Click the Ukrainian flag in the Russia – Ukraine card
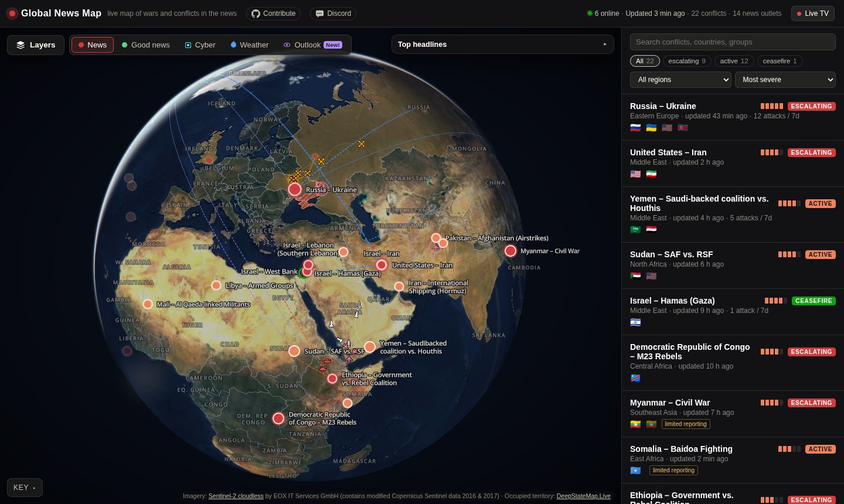The height and width of the screenshot is (504, 844). 651,128
